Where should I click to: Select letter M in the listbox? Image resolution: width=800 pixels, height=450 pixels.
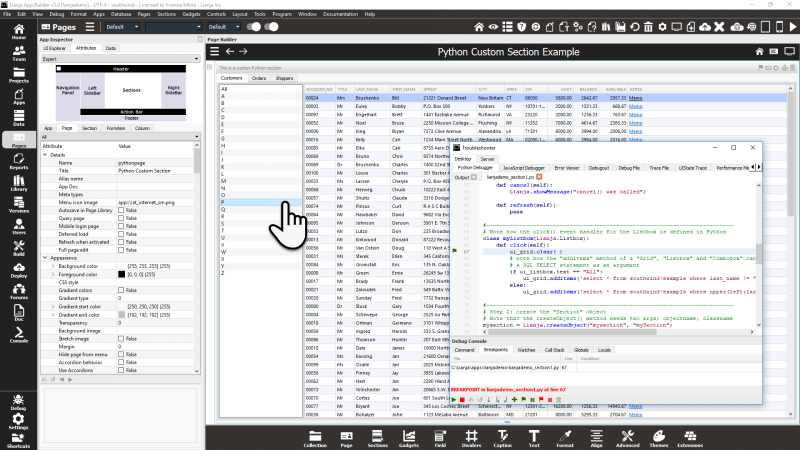[224, 179]
